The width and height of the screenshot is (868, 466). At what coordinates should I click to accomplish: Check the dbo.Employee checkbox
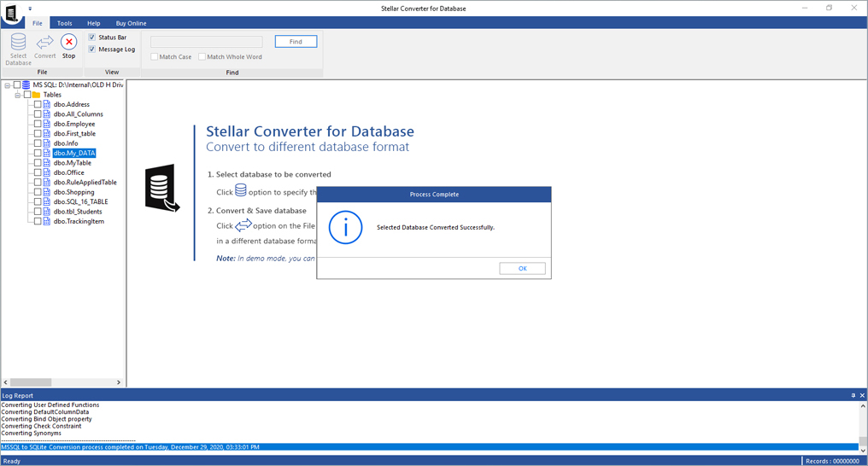(x=38, y=124)
